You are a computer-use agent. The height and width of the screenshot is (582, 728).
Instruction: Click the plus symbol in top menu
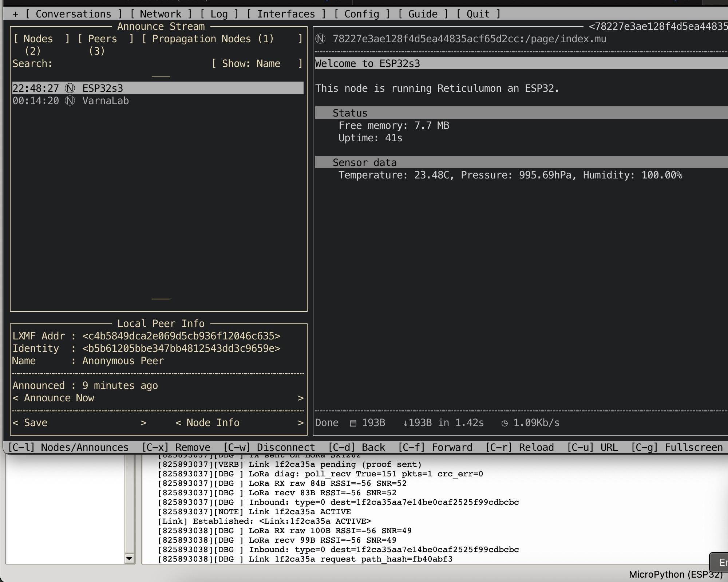15,14
